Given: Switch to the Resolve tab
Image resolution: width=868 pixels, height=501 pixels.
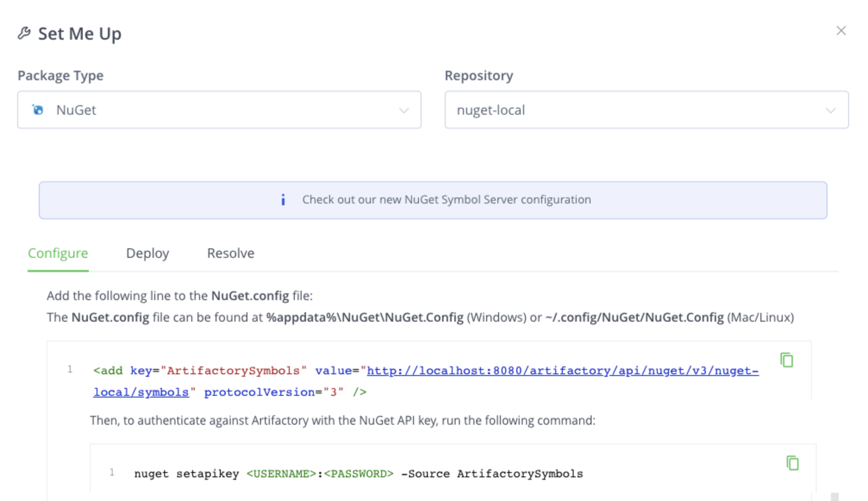Looking at the screenshot, I should click(231, 253).
